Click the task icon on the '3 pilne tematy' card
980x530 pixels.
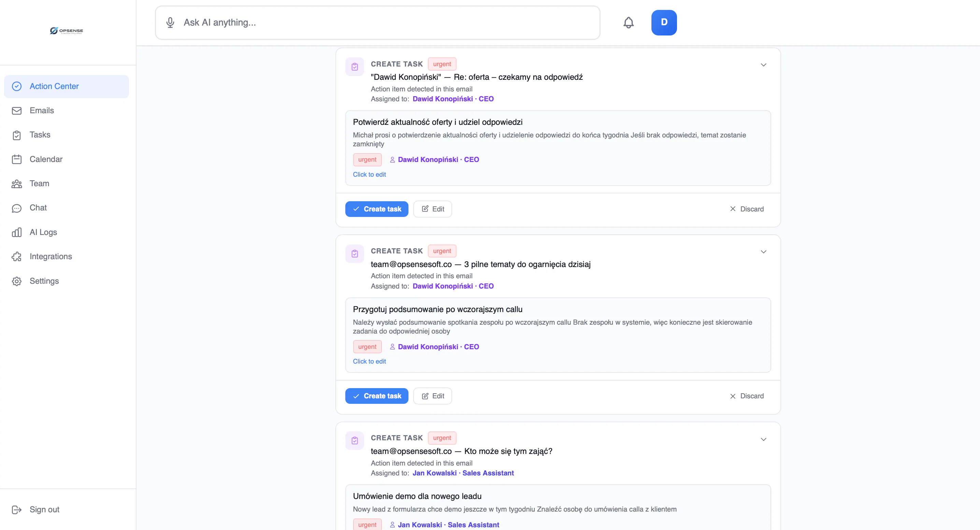pos(355,254)
